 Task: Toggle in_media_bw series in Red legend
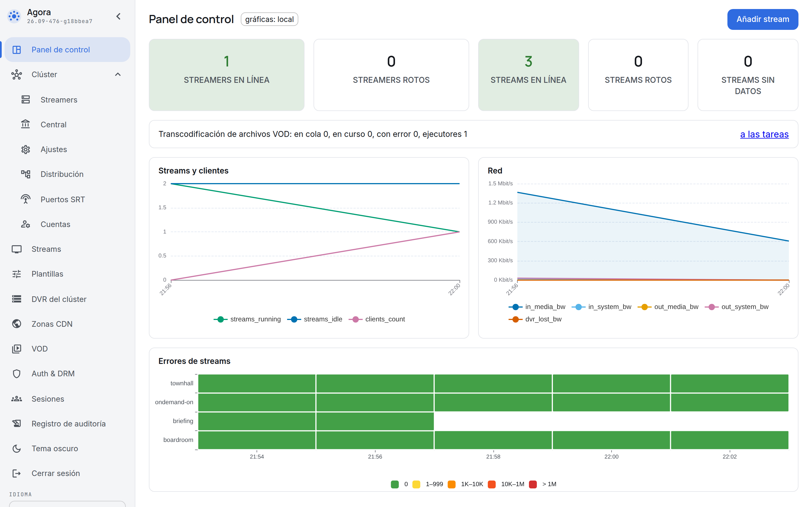tap(537, 306)
